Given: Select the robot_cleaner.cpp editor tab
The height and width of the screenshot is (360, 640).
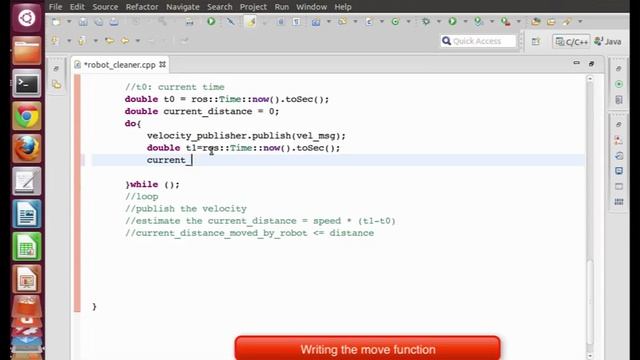Looking at the screenshot, I should pos(120,65).
